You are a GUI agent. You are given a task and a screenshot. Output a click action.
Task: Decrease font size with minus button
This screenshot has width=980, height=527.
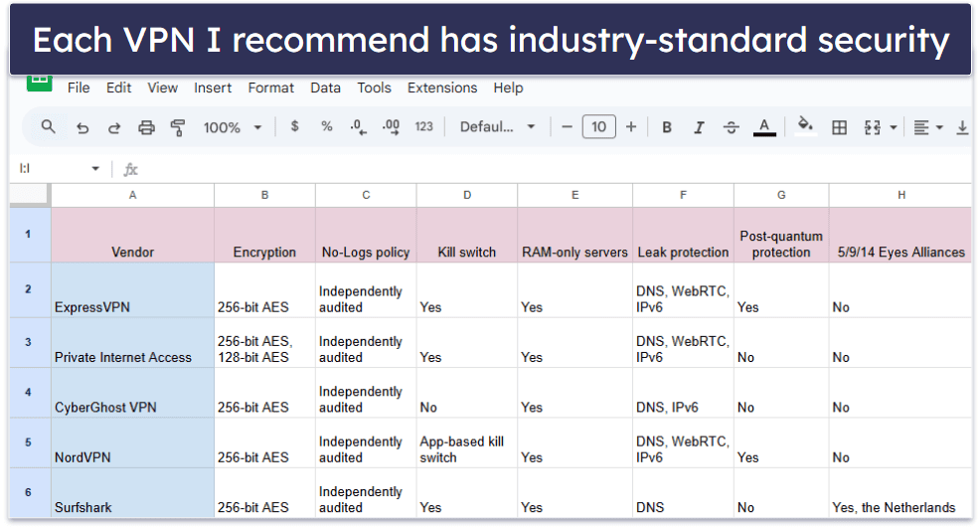click(567, 127)
